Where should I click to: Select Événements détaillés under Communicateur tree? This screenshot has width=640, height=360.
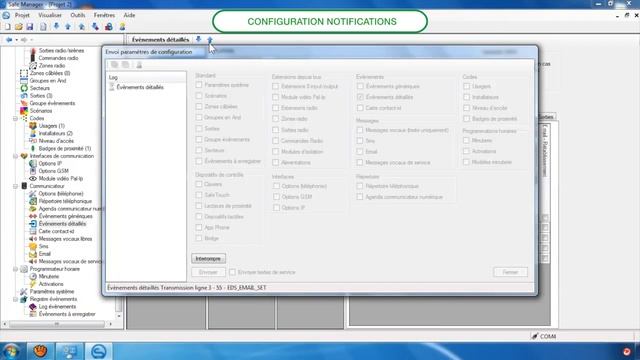[62, 224]
